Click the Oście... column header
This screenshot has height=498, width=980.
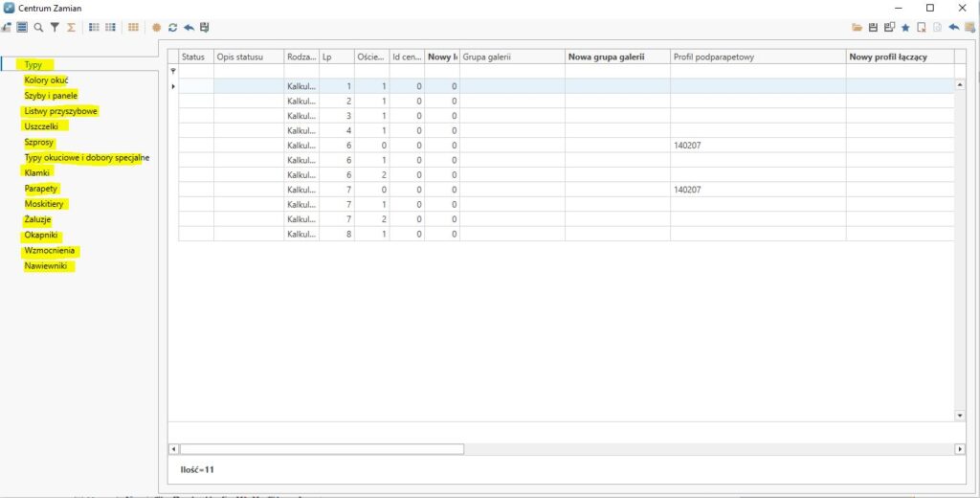372,57
